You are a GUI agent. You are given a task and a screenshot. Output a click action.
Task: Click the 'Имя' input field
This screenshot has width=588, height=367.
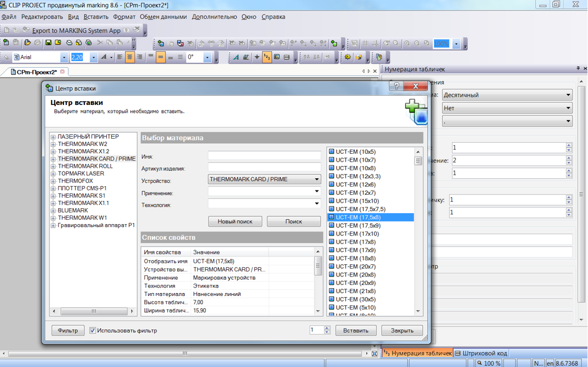pyautogui.click(x=265, y=155)
